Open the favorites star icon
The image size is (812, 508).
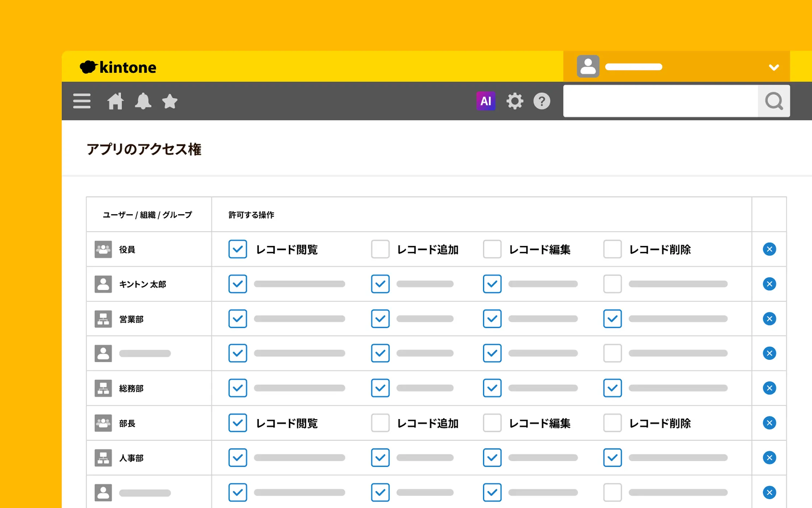[x=170, y=101]
